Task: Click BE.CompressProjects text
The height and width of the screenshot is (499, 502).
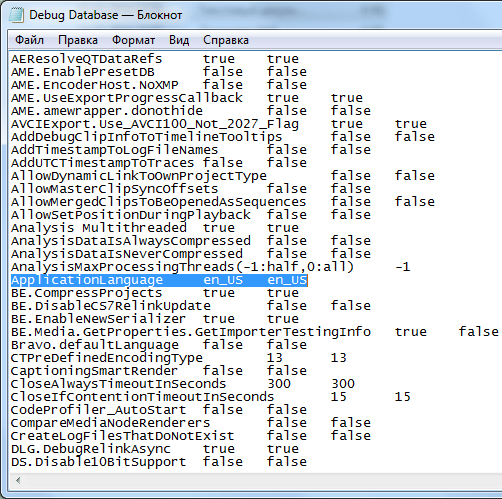Action: pos(86,293)
